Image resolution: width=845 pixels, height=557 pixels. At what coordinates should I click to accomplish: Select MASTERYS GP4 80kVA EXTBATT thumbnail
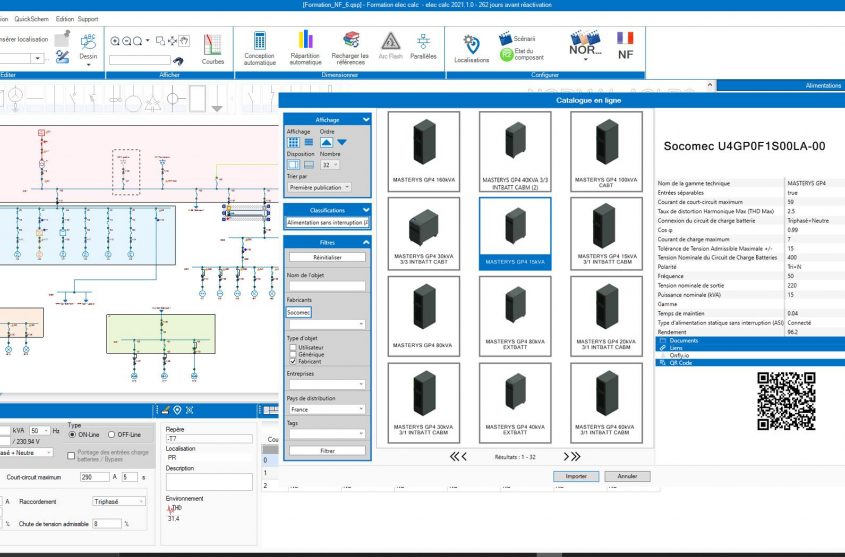point(515,316)
